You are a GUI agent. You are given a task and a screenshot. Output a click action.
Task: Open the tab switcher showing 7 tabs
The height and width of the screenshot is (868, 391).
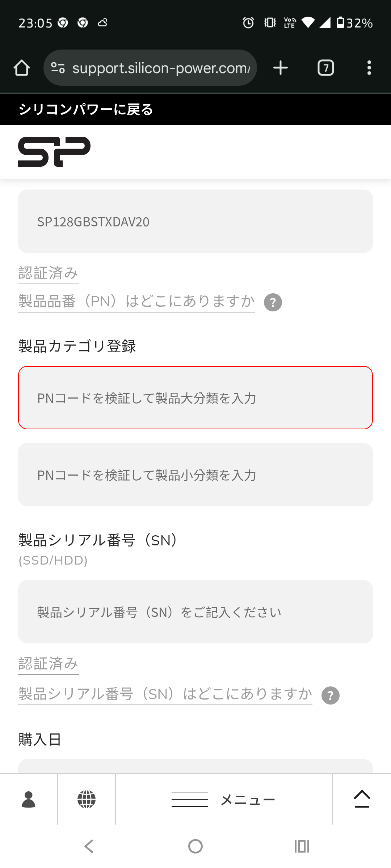click(x=325, y=68)
